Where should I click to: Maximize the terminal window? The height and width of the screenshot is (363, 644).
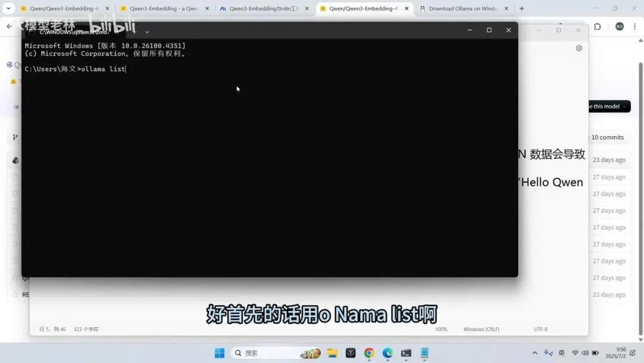coord(489,30)
